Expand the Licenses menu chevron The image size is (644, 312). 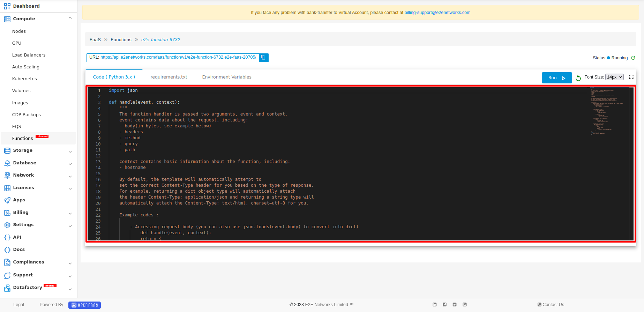(70, 189)
